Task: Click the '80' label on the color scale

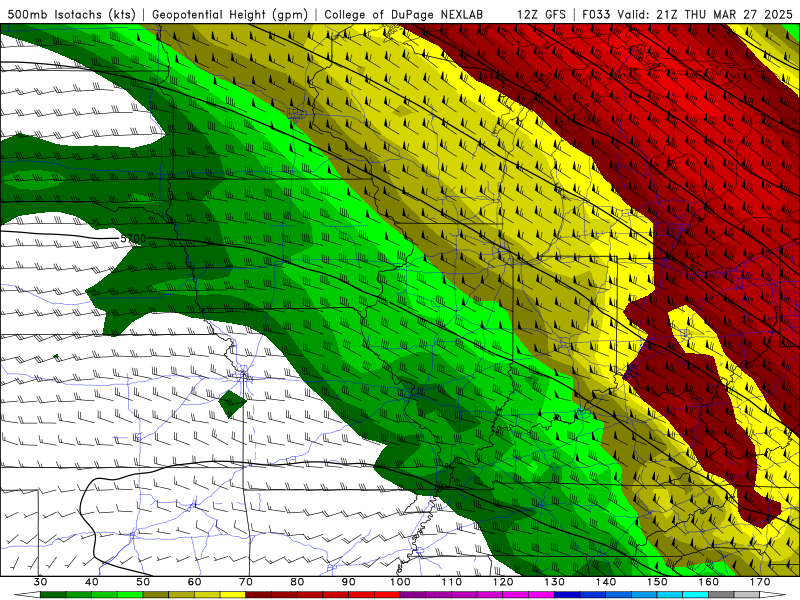Action: [x=297, y=582]
